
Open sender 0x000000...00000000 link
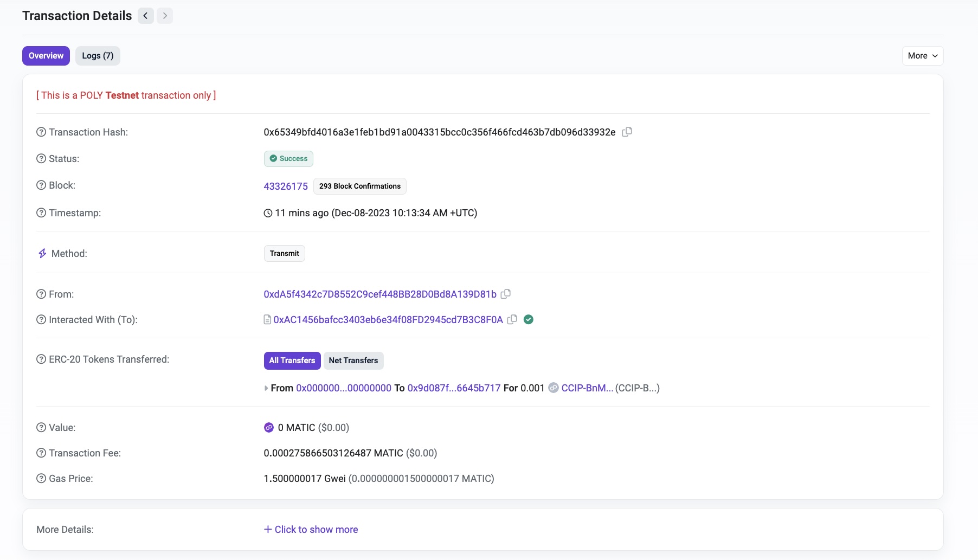tap(344, 388)
